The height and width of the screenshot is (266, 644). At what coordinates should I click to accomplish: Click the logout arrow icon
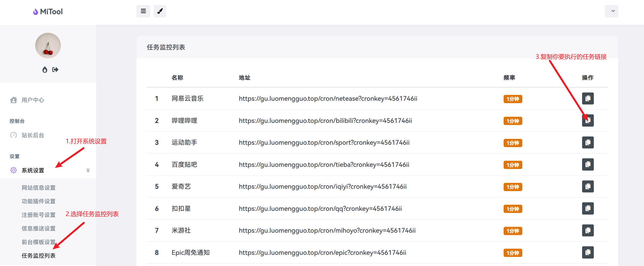point(55,70)
